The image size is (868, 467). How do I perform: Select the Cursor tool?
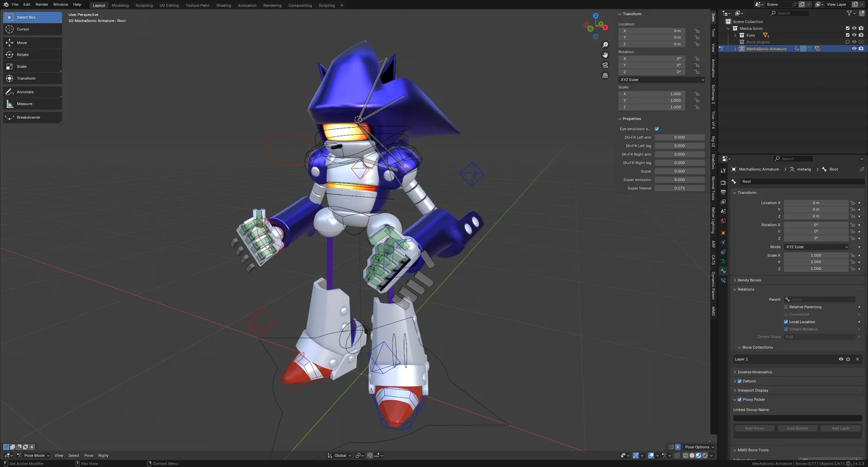pyautogui.click(x=33, y=29)
